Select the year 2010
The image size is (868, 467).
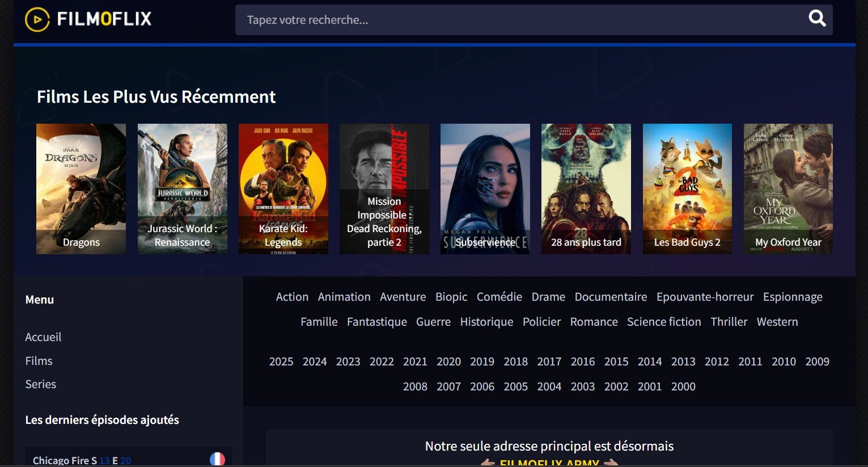784,361
